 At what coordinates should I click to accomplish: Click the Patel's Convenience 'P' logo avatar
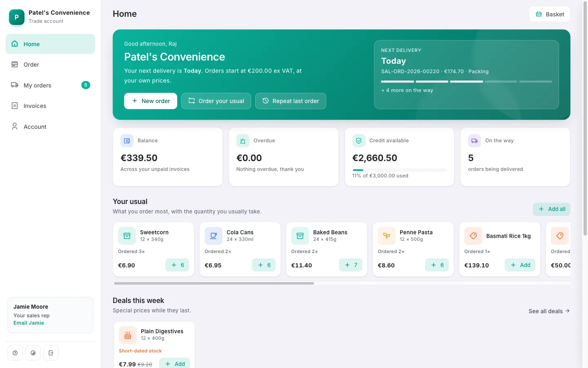click(17, 17)
